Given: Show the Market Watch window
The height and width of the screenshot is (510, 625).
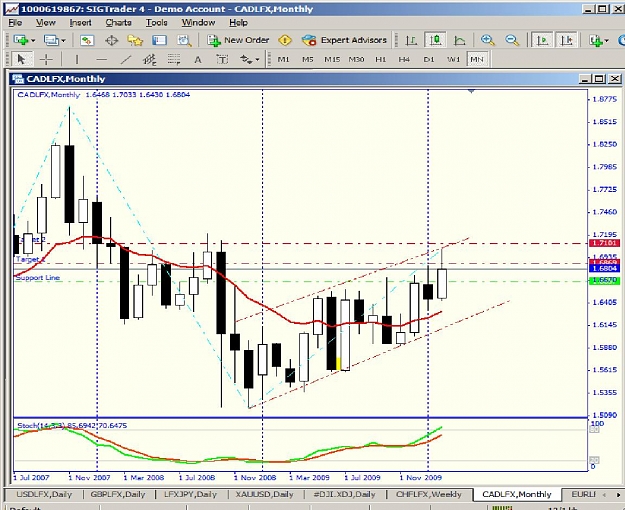Looking at the screenshot, I should coord(87,40).
